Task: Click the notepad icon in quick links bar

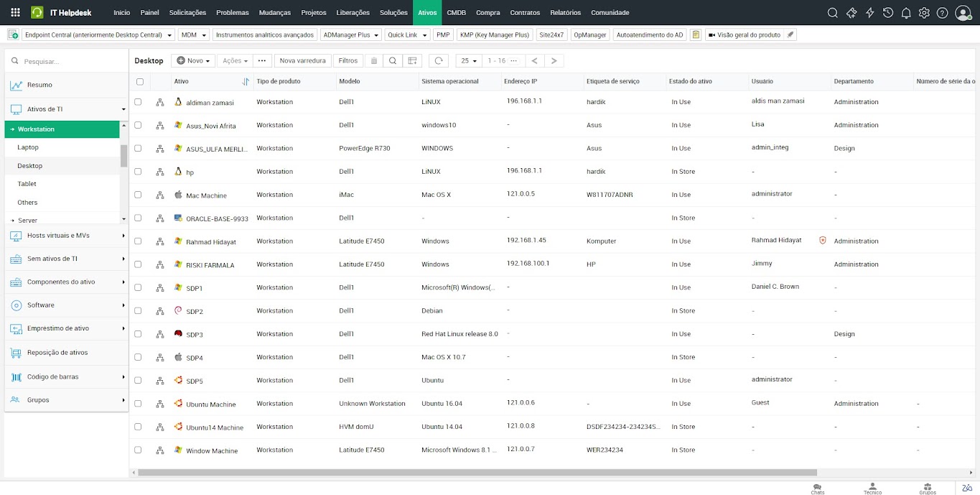Action: [x=695, y=34]
